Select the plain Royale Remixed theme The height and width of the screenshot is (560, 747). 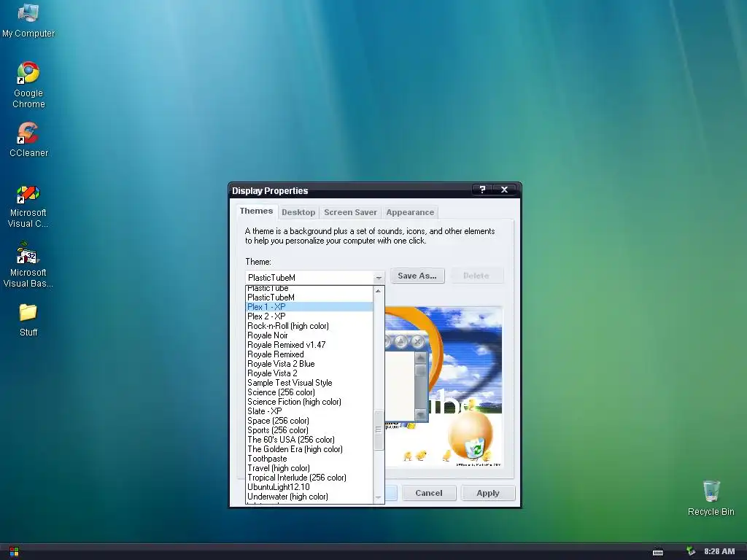[x=309, y=354]
